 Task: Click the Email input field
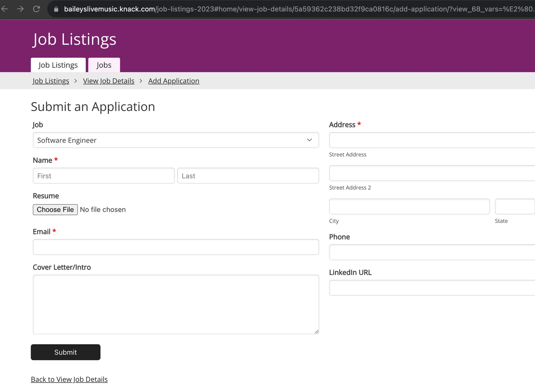(x=176, y=247)
